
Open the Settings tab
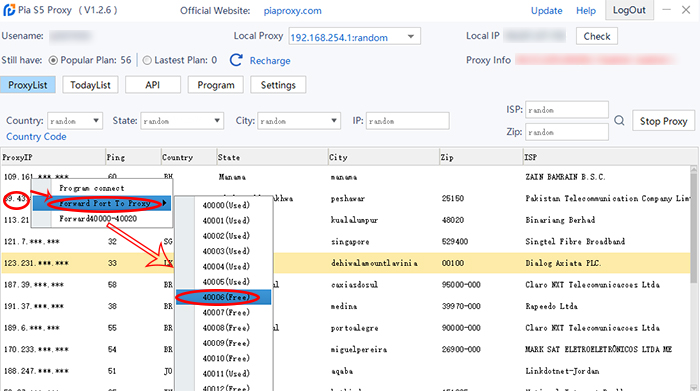(x=278, y=85)
